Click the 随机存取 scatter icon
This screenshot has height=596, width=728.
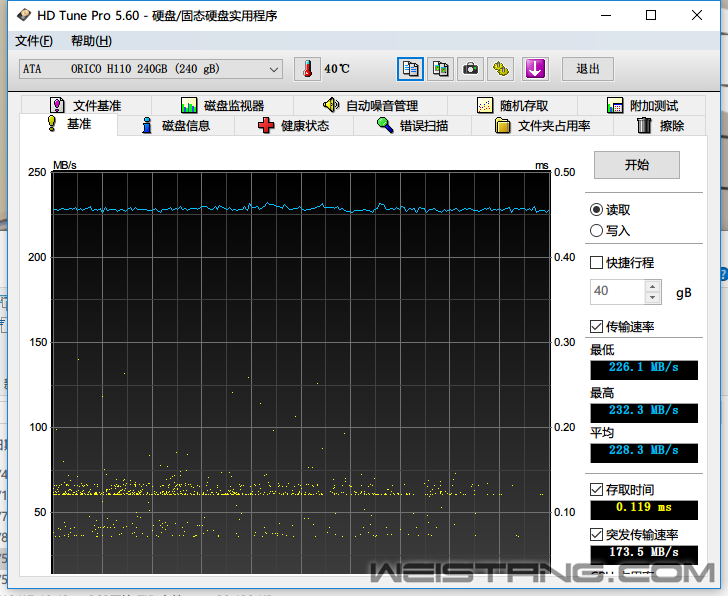tap(485, 105)
